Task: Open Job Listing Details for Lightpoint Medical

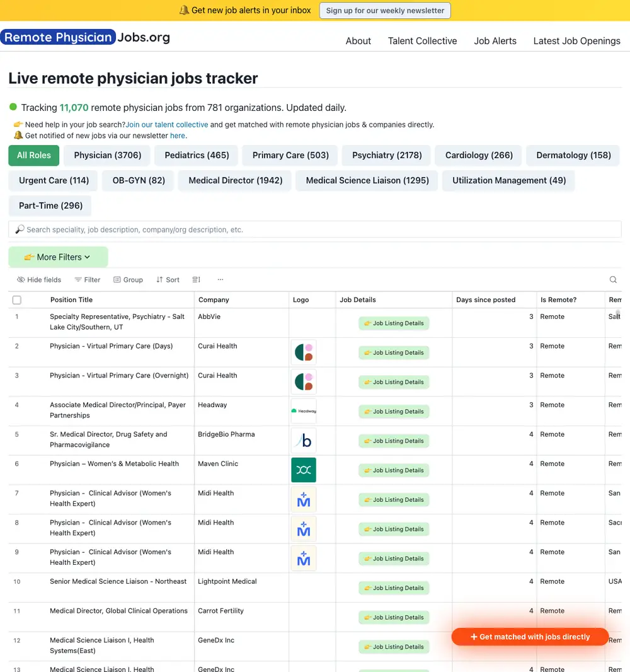Action: pyautogui.click(x=394, y=588)
